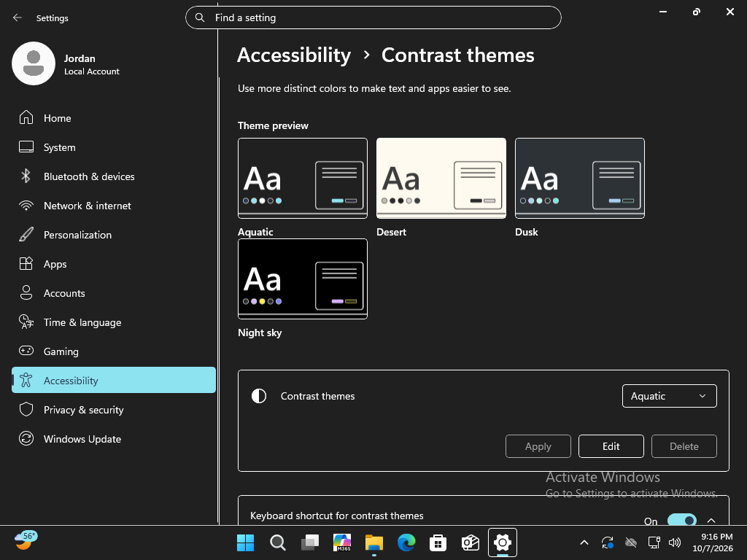Select the Night sky theme preview
This screenshot has width=747, height=560.
[303, 279]
